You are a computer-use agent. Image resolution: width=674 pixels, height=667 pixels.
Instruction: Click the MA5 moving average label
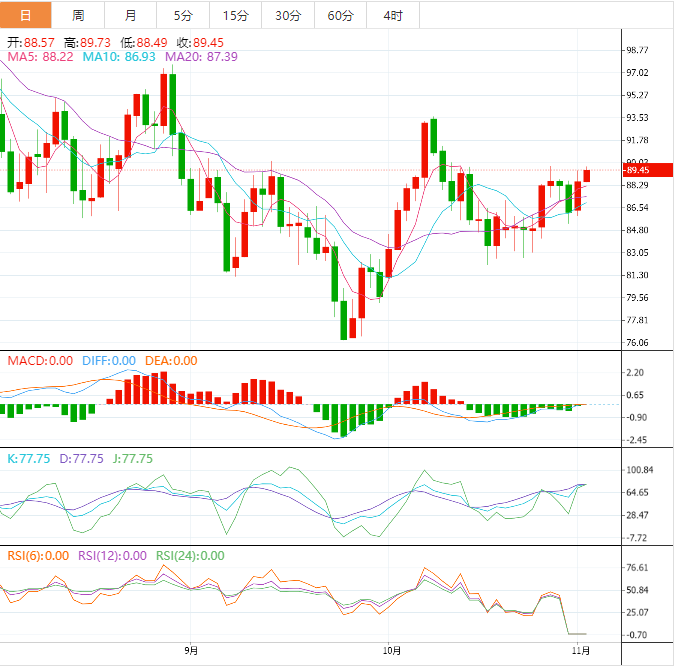40,57
